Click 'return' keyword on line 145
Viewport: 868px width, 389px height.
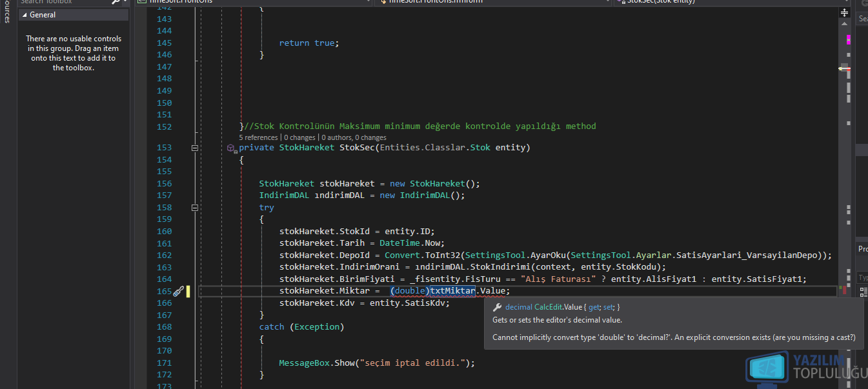point(294,43)
